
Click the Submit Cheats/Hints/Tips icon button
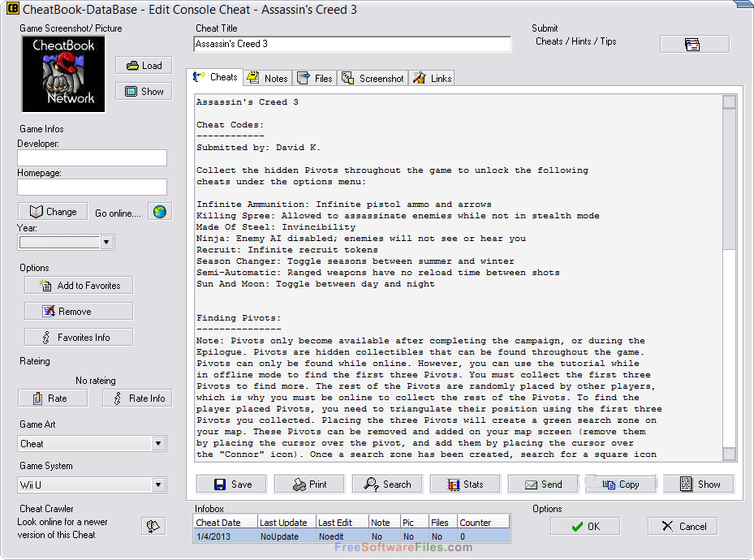(695, 44)
